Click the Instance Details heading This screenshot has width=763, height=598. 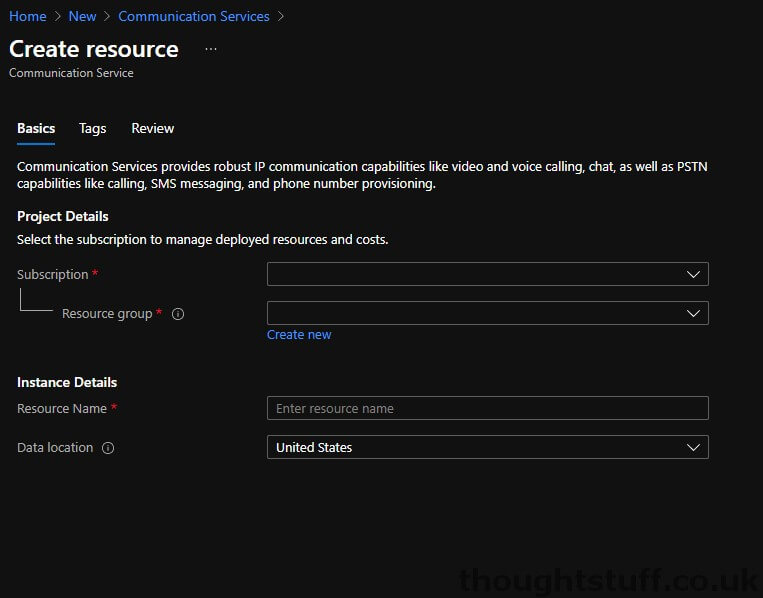67,382
